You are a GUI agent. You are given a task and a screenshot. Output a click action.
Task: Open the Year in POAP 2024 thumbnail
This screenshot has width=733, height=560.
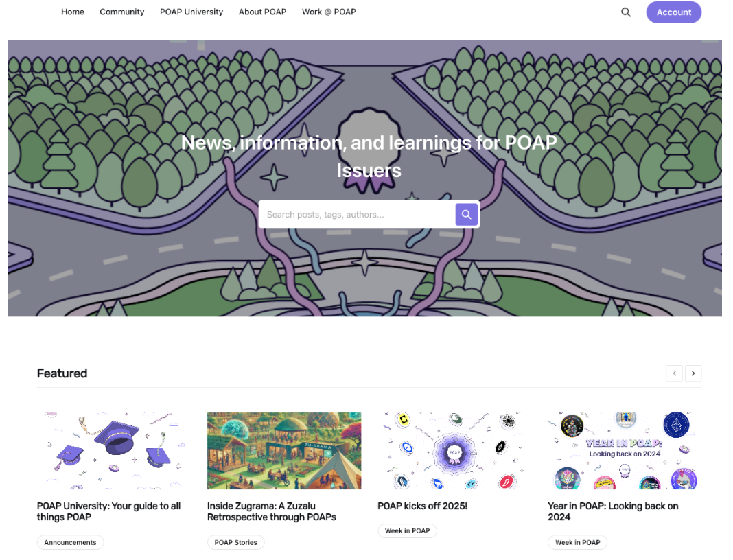(x=625, y=451)
